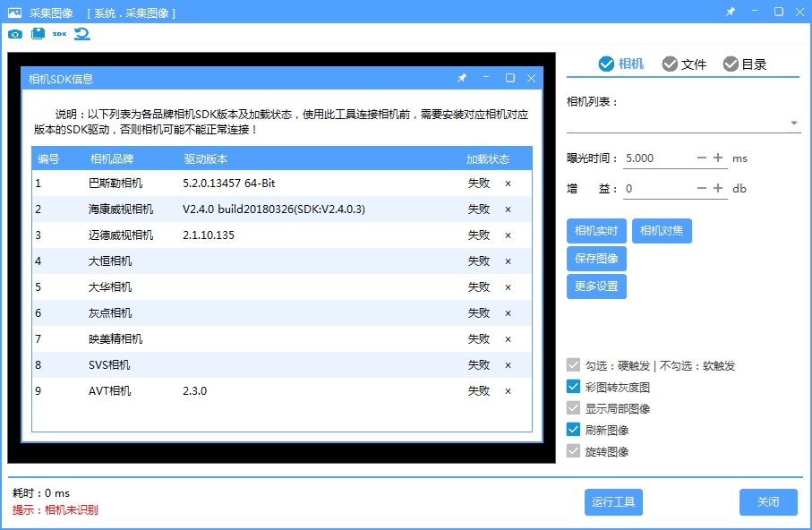Image resolution: width=812 pixels, height=530 pixels.
Task: Uncheck 彩图转灰度图 checkbox
Action: pos(573,387)
